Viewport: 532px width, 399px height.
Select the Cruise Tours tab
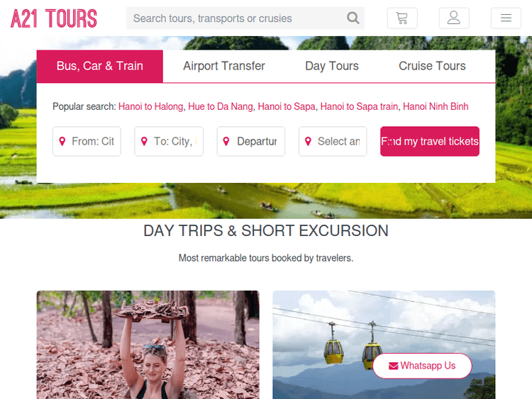[x=432, y=66]
